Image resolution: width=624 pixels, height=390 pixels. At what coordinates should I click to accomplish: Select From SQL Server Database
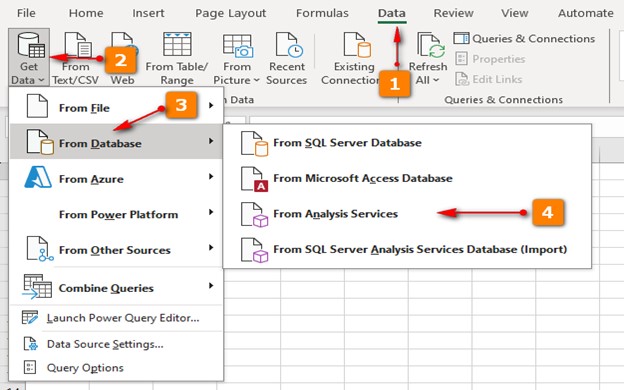(407, 143)
